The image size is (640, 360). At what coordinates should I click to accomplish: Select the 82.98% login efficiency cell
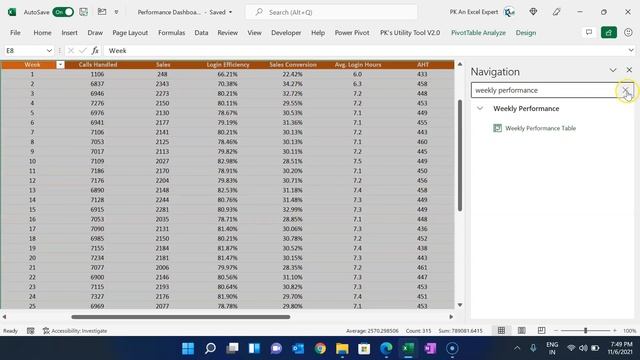(227, 161)
